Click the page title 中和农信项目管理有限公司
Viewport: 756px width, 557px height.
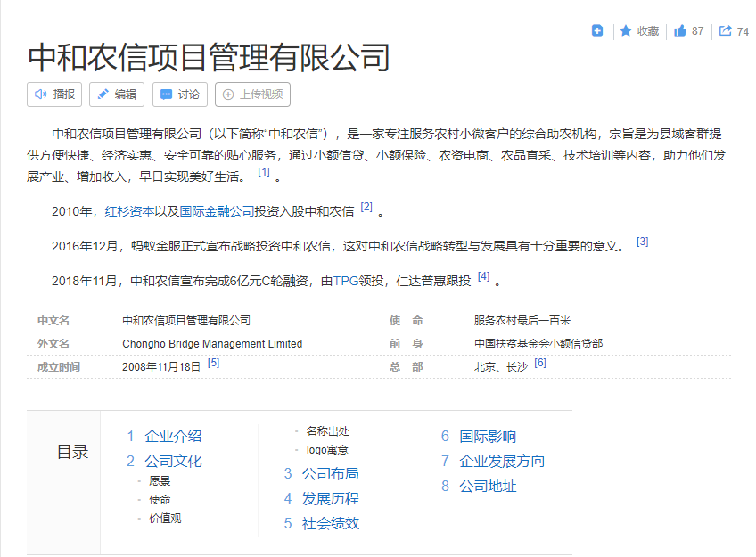(209, 58)
